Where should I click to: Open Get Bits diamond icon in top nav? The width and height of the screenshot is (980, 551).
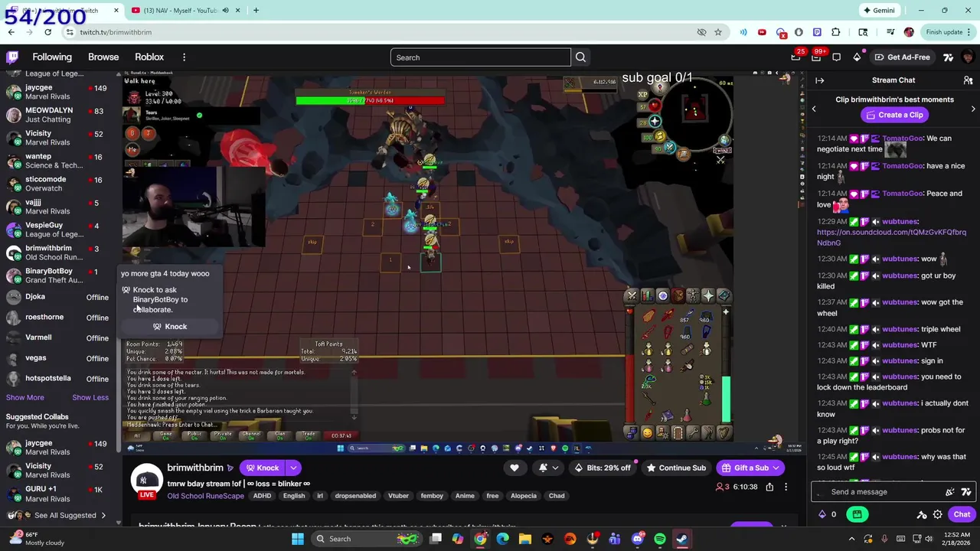pos(857,57)
